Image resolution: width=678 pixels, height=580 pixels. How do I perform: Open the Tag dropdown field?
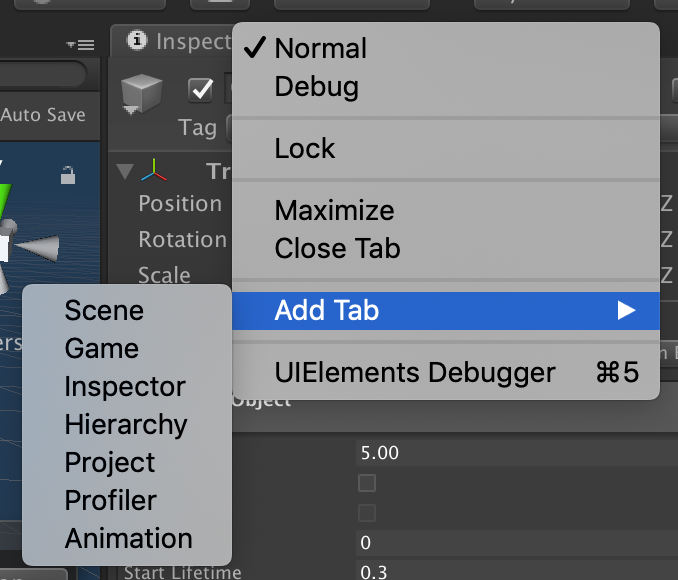click(x=230, y=128)
